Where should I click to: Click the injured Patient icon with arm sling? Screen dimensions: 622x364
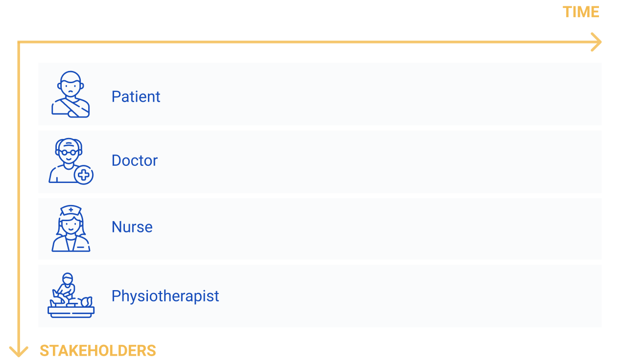(x=71, y=94)
